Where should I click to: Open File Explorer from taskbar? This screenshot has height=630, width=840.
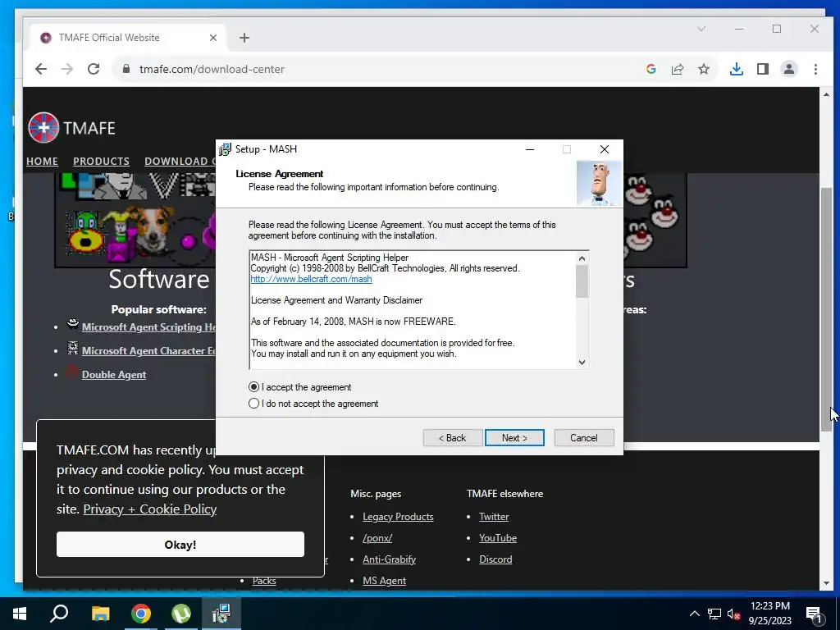point(100,614)
